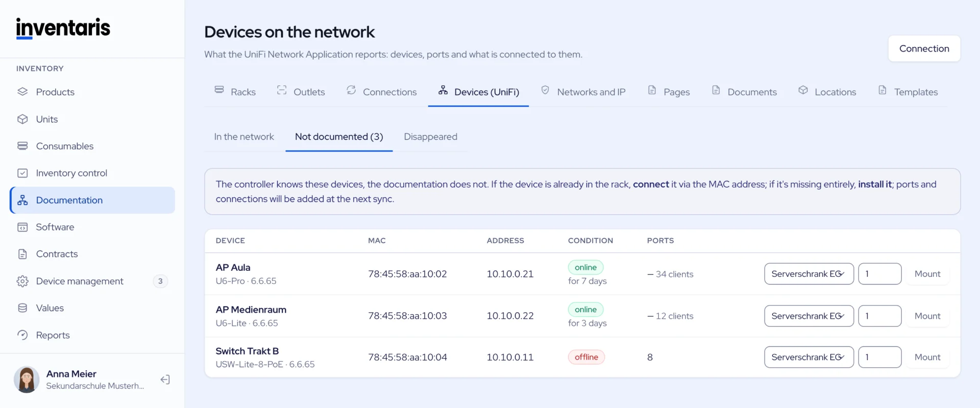The image size is (980, 408).
Task: Open the Pages tab
Action: point(669,92)
